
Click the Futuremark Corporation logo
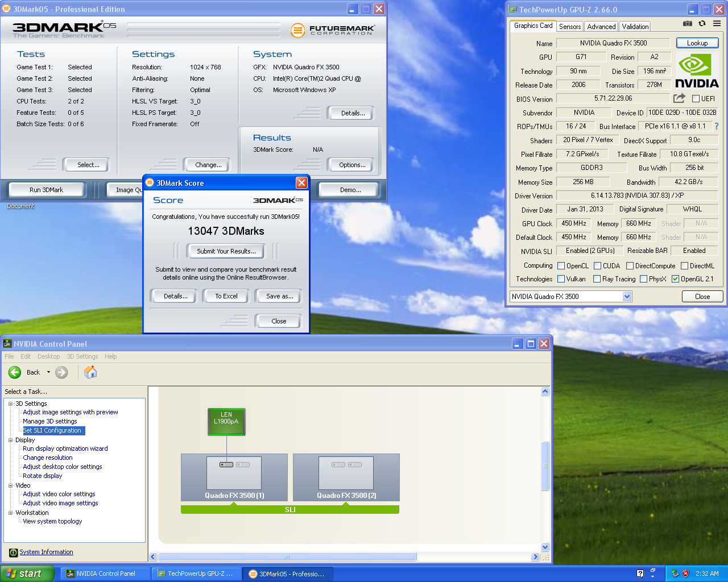(333, 30)
